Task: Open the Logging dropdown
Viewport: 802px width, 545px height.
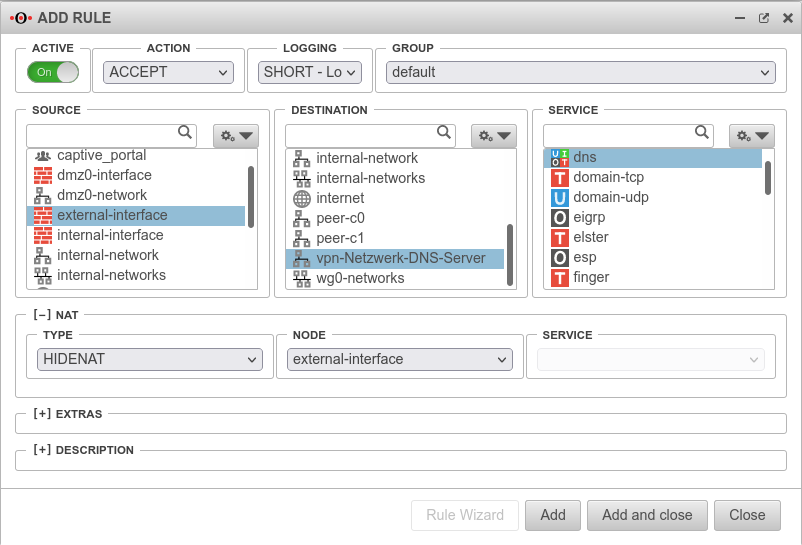Action: (310, 72)
